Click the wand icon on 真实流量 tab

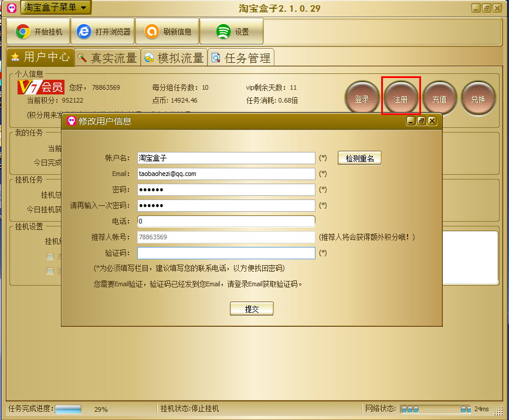point(82,58)
